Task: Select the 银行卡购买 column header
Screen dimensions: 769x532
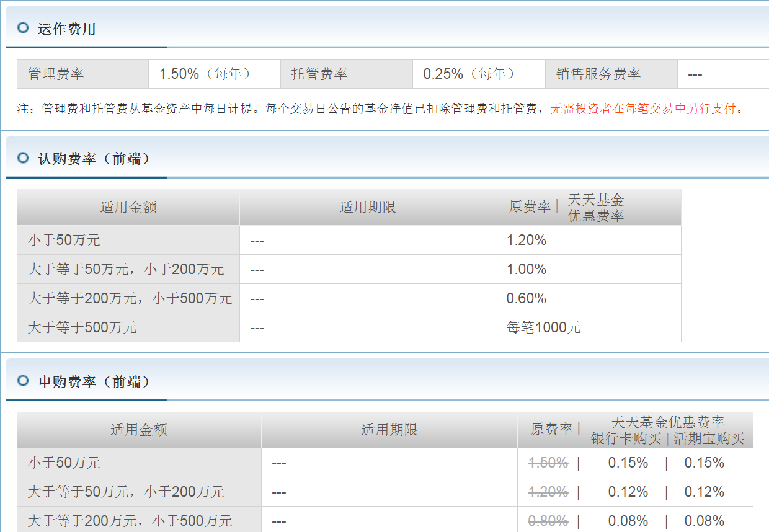Action: 626,438
